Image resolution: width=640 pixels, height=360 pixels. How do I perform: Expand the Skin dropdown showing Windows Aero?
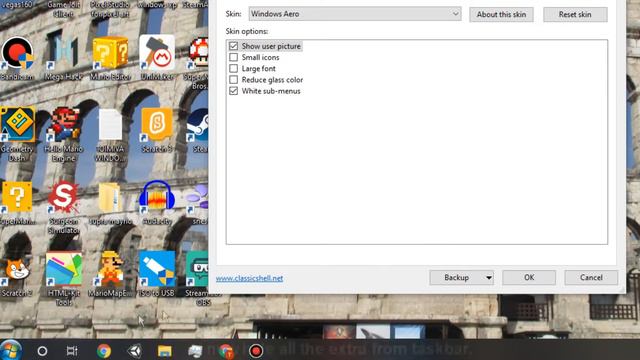tap(355, 14)
